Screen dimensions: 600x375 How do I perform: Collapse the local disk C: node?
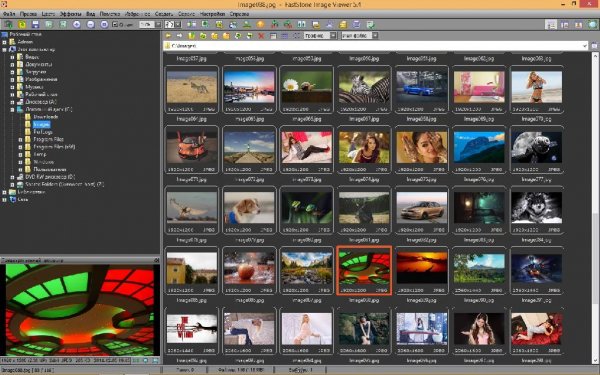tap(12, 109)
